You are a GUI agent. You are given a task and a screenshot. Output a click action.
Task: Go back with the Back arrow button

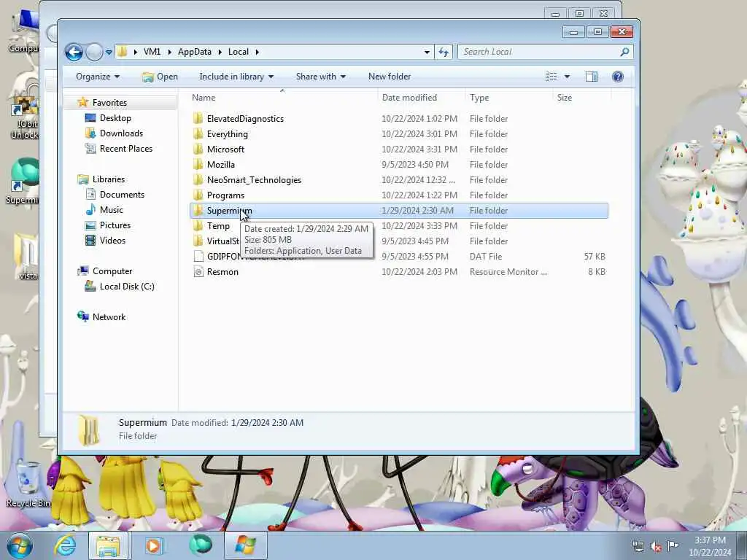[x=74, y=52]
